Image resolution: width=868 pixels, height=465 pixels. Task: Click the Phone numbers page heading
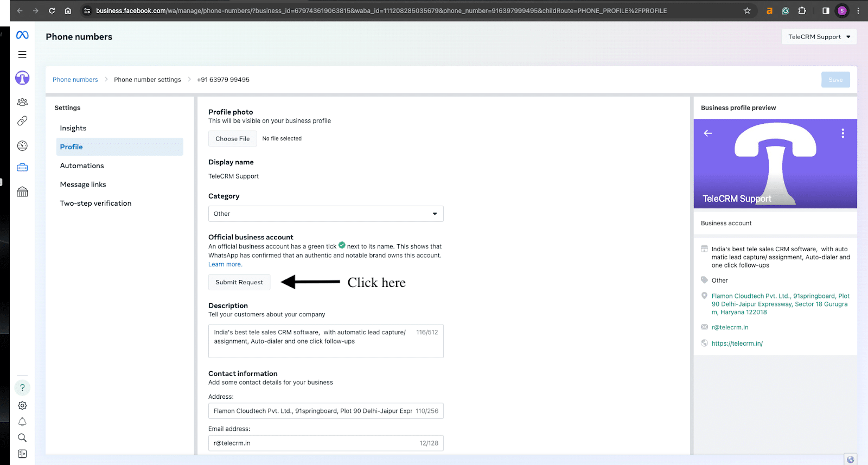tap(79, 37)
